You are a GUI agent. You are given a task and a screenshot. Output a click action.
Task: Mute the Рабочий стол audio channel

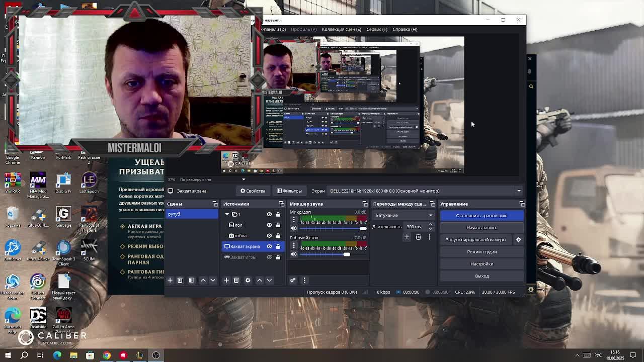[294, 254]
